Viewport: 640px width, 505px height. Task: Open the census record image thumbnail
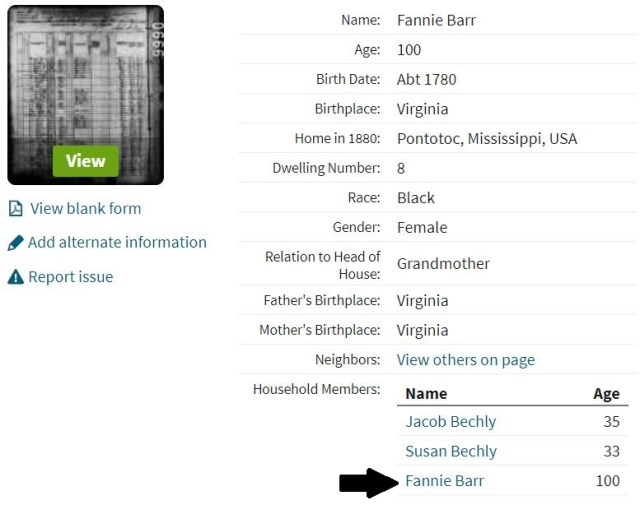pyautogui.click(x=85, y=95)
